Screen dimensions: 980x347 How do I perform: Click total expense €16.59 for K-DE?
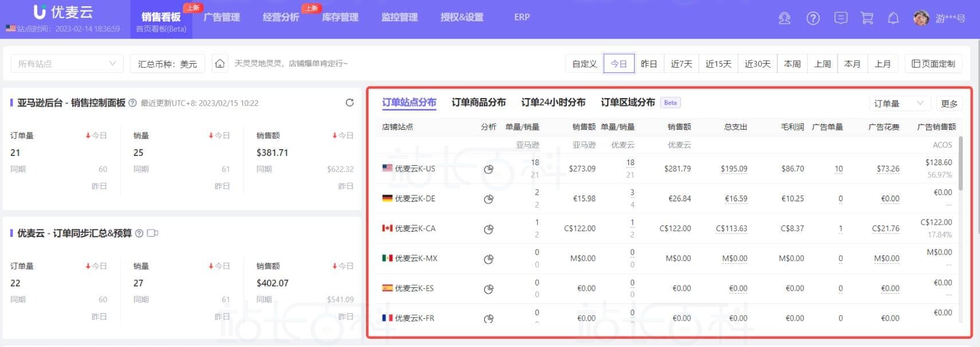pyautogui.click(x=736, y=199)
